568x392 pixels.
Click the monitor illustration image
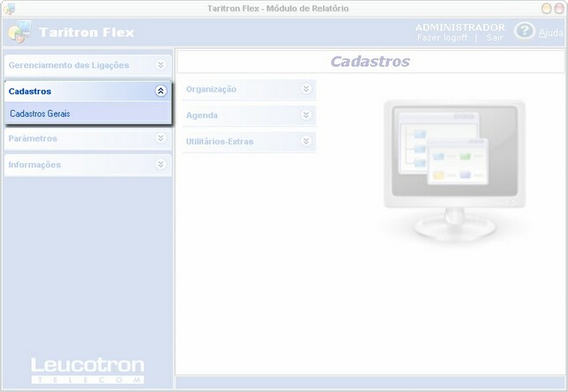coord(454,171)
